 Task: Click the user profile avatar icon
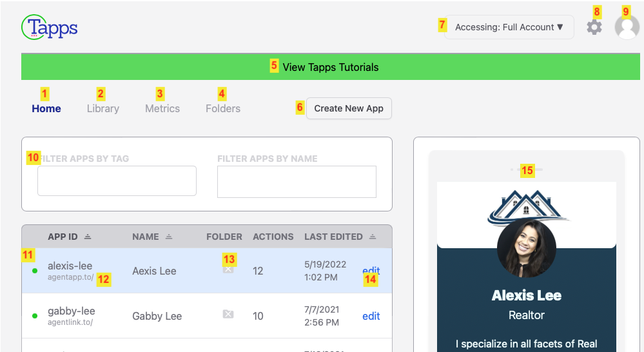click(627, 27)
